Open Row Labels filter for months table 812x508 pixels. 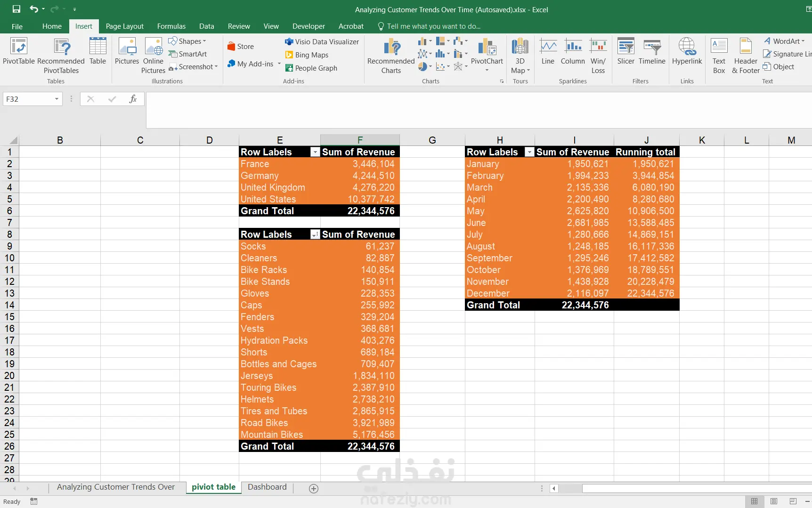coord(529,152)
